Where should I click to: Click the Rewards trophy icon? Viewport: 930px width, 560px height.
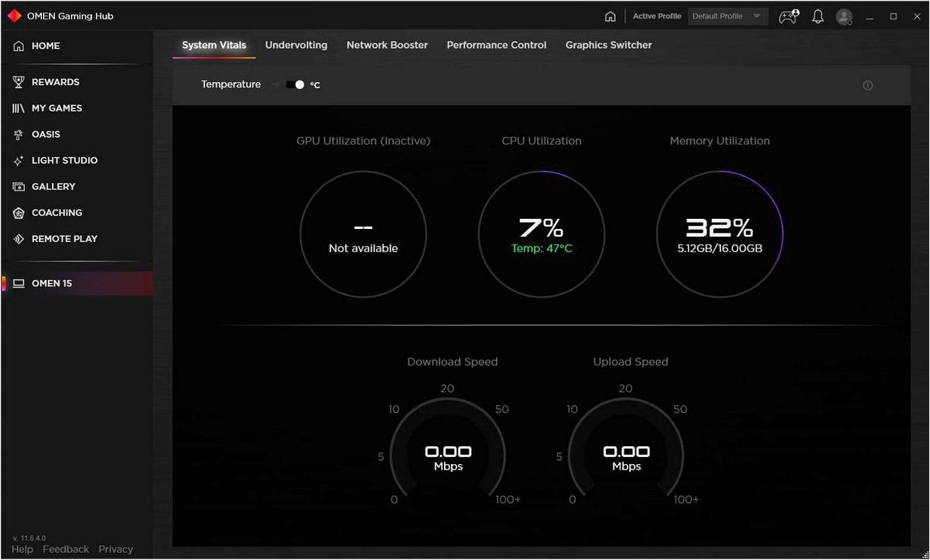tap(19, 82)
